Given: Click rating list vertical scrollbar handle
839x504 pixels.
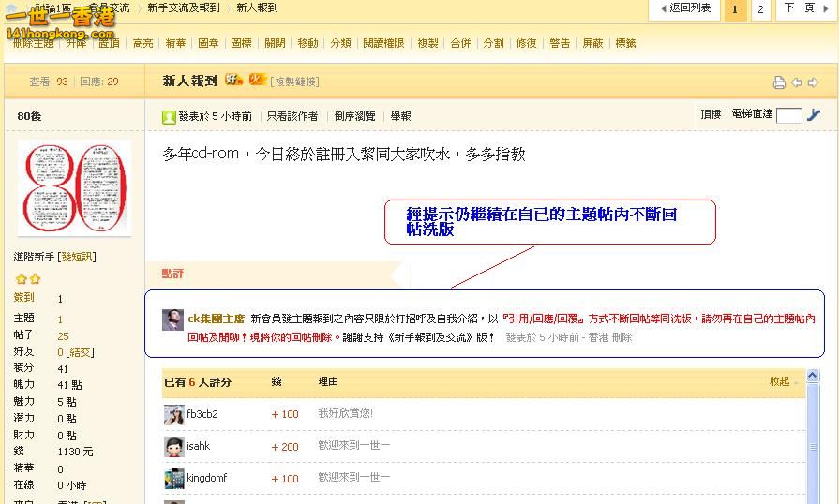Looking at the screenshot, I should 812,446.
